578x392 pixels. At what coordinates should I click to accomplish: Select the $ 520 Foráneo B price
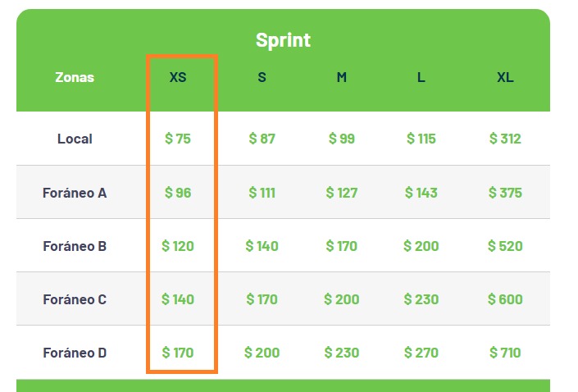[505, 246]
